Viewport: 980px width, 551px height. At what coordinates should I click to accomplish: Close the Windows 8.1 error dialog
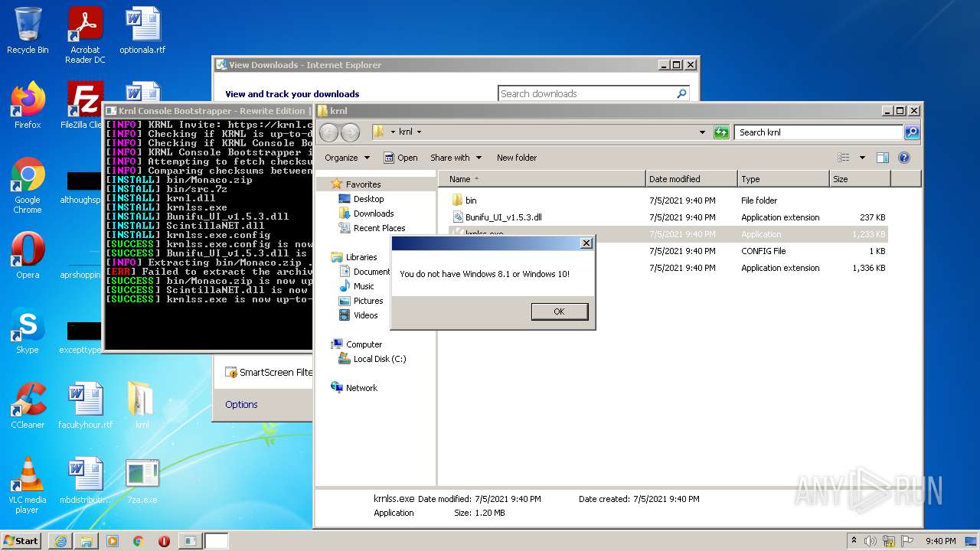tap(586, 243)
